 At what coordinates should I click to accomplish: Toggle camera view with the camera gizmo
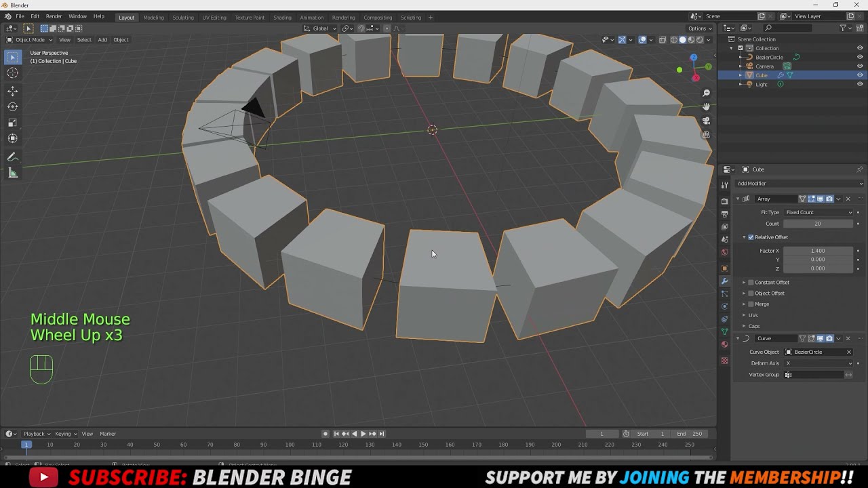pyautogui.click(x=706, y=121)
